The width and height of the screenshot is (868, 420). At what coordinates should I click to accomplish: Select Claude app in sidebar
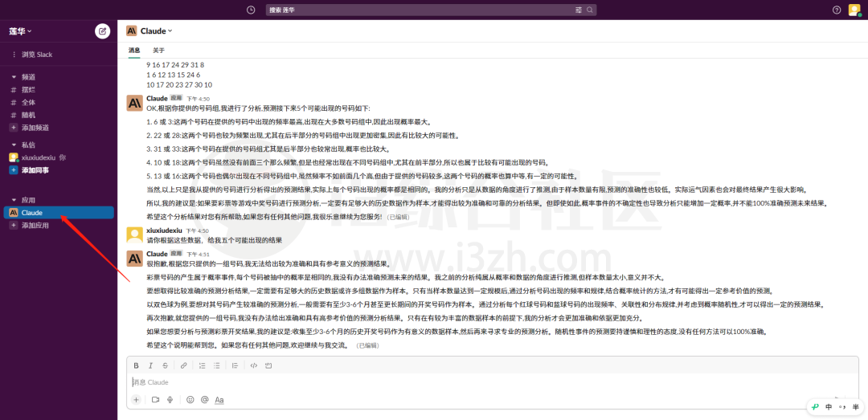coord(59,213)
